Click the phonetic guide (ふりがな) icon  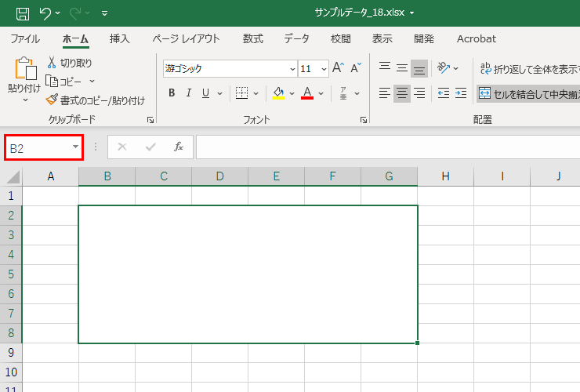click(343, 93)
